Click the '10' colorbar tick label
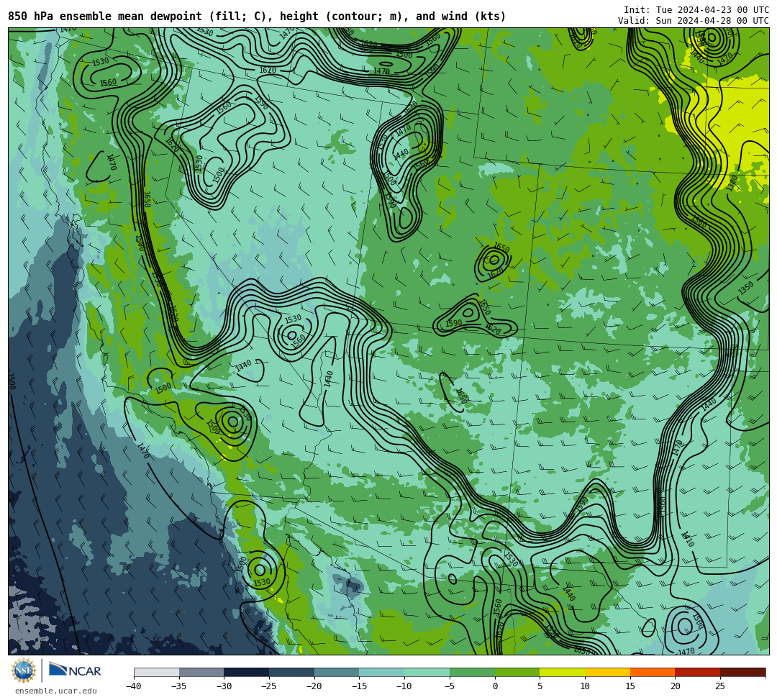This screenshot has height=700, width=777. pos(585,686)
